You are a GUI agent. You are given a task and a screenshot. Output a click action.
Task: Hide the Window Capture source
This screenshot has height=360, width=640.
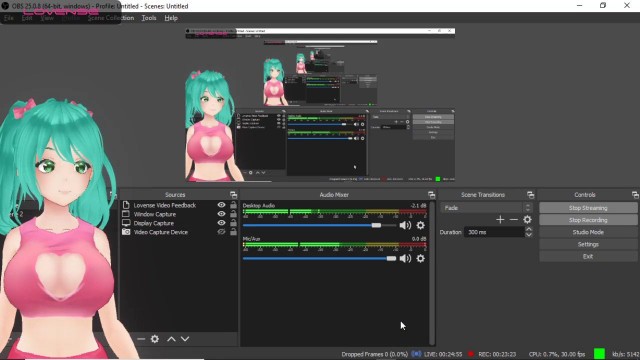pos(221,214)
